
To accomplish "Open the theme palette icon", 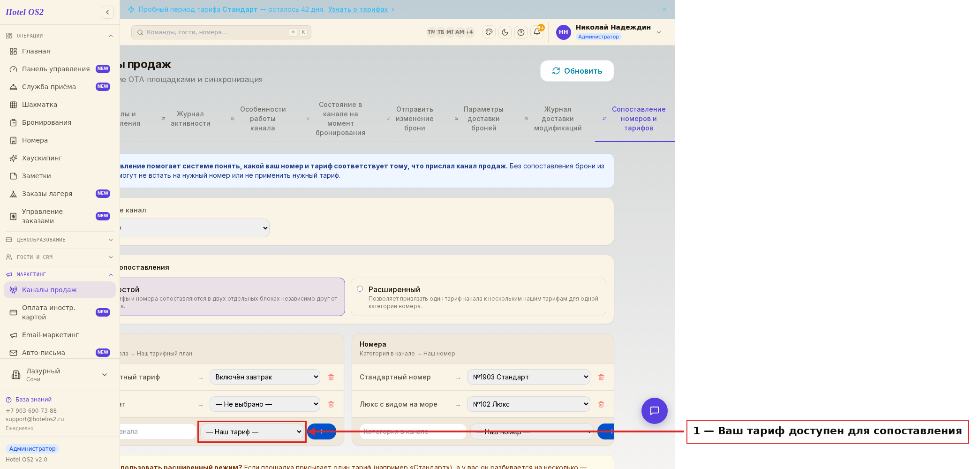I will point(489,32).
